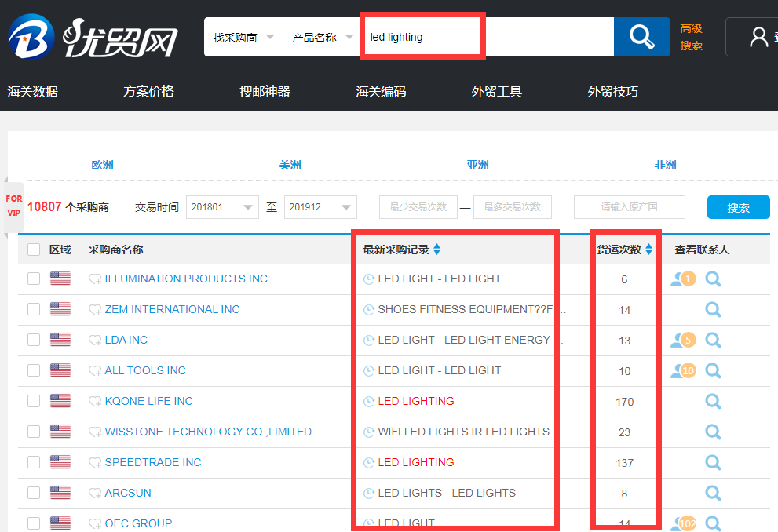Click the red LED LIGHTING record for KQONE
This screenshot has height=532, width=778.
click(416, 402)
